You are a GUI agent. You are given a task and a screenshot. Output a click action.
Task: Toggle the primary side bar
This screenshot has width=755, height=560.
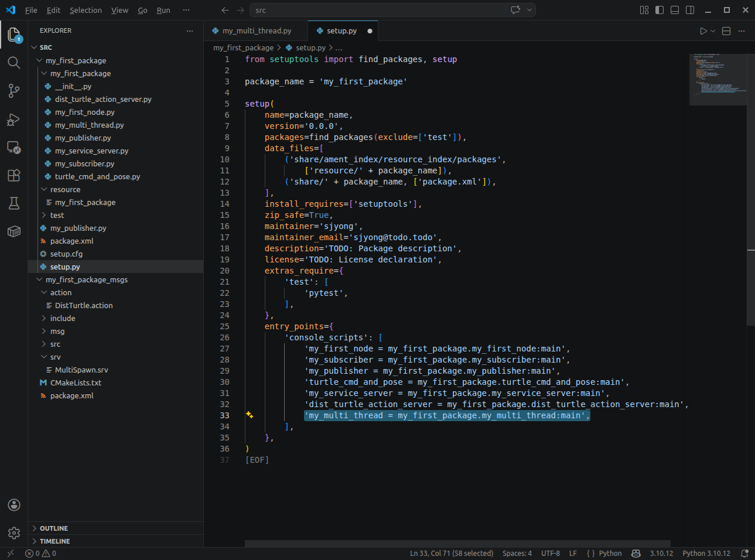[x=660, y=10]
